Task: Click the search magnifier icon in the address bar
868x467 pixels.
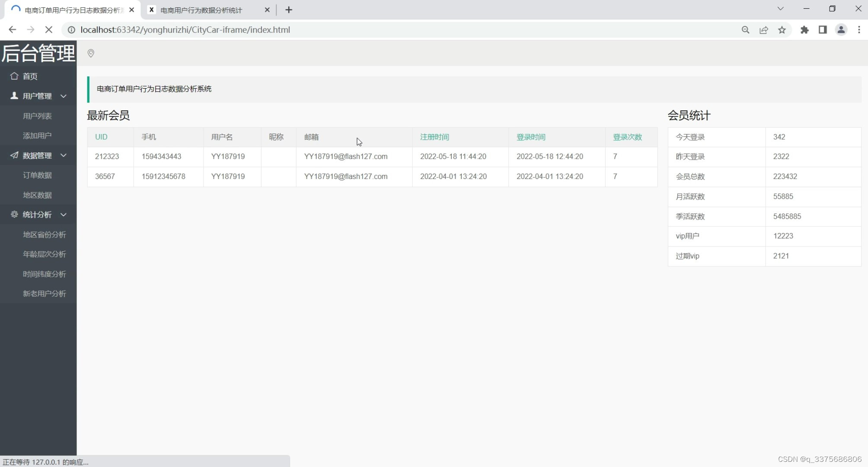Action: (x=745, y=30)
